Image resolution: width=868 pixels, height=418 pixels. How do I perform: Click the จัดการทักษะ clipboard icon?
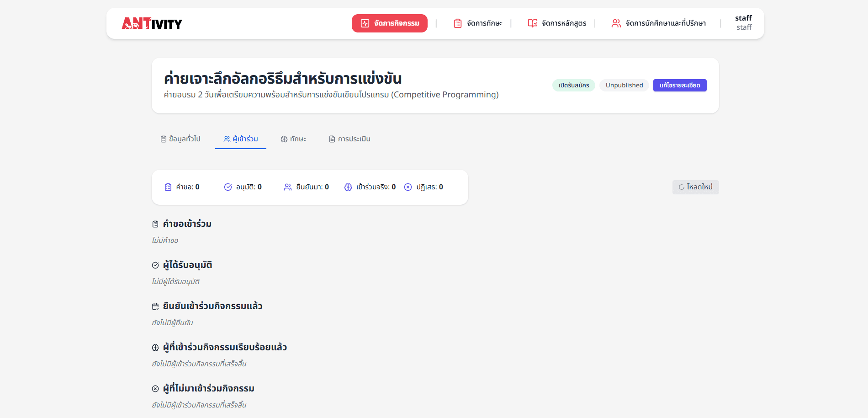coord(457,23)
